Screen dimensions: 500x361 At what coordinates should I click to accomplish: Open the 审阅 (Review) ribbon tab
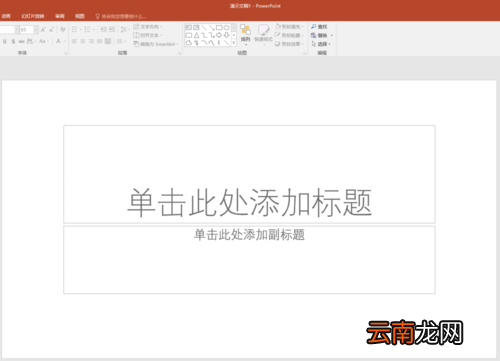pyautogui.click(x=60, y=16)
